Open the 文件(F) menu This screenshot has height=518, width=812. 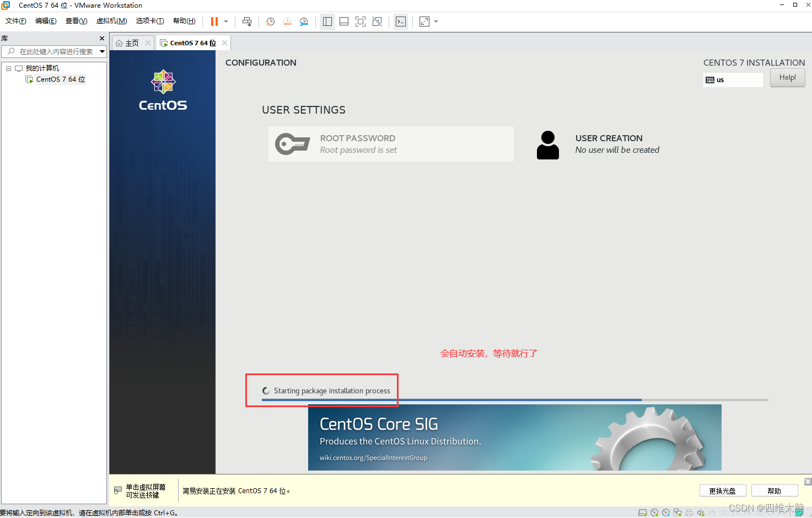point(15,21)
